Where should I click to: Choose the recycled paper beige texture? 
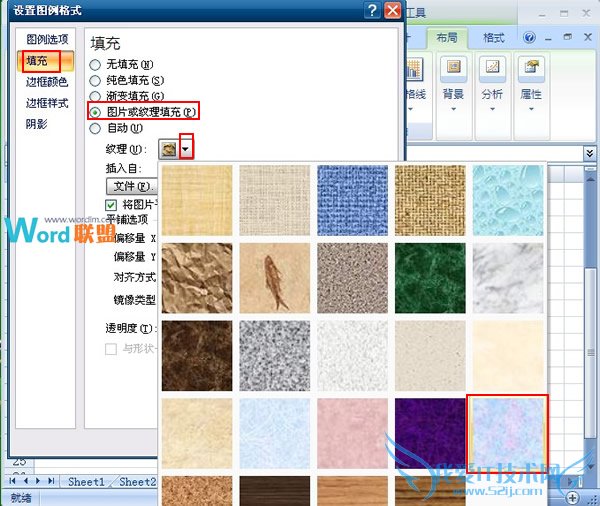click(x=430, y=356)
